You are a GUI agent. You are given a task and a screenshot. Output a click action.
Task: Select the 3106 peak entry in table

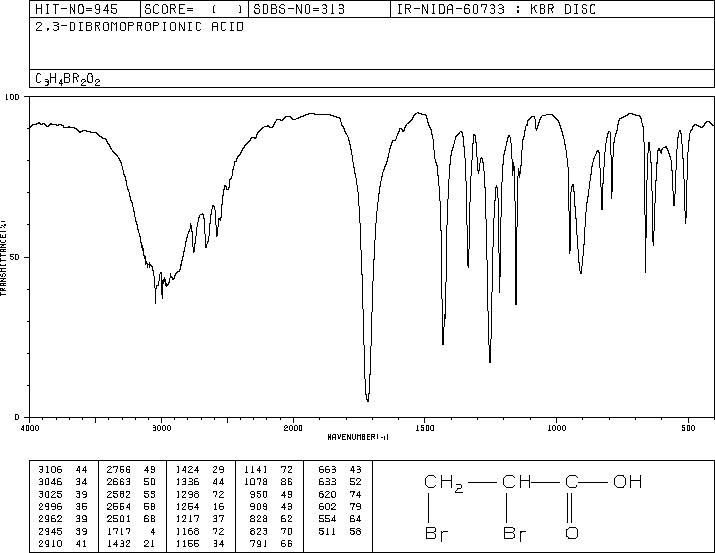63,470
